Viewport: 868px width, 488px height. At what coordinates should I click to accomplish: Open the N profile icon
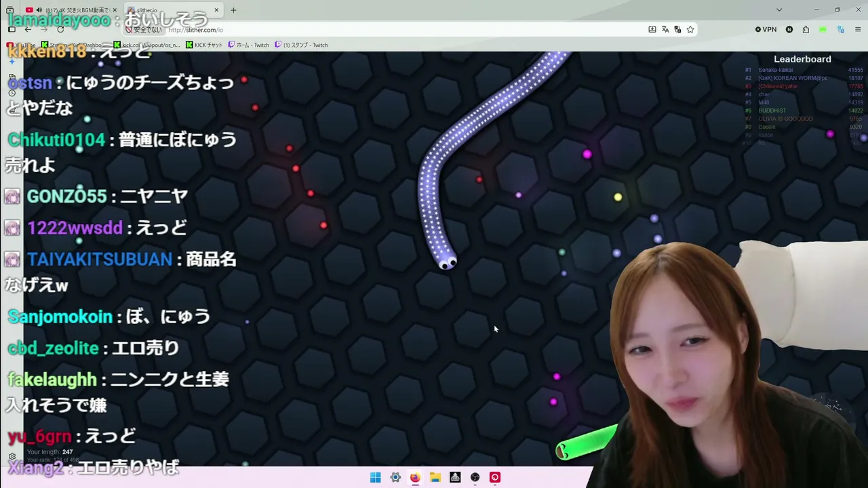789,30
